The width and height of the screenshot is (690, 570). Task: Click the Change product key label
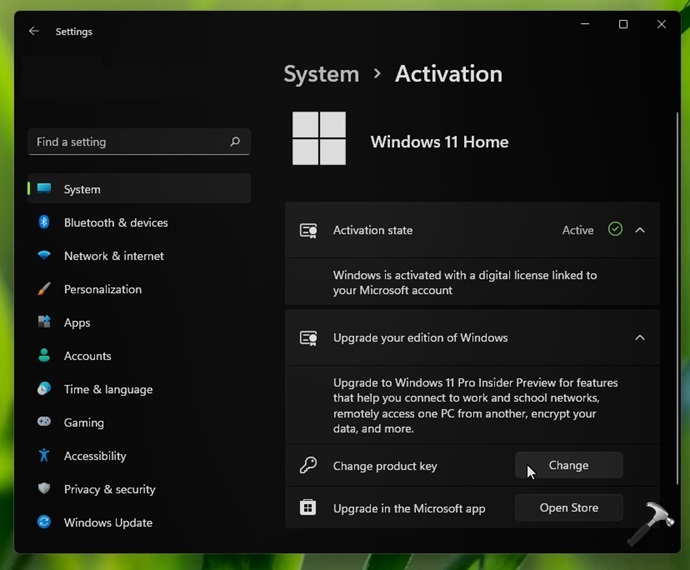(385, 466)
